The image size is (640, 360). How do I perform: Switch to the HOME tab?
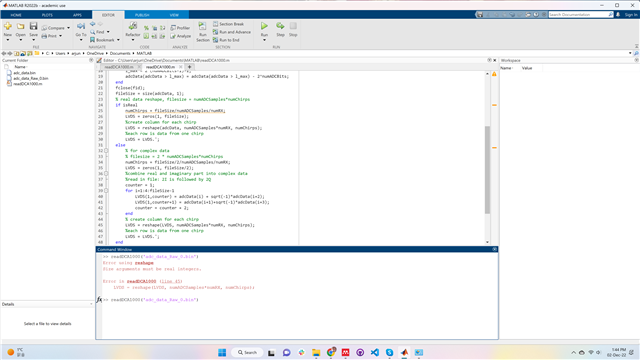pos(16,15)
